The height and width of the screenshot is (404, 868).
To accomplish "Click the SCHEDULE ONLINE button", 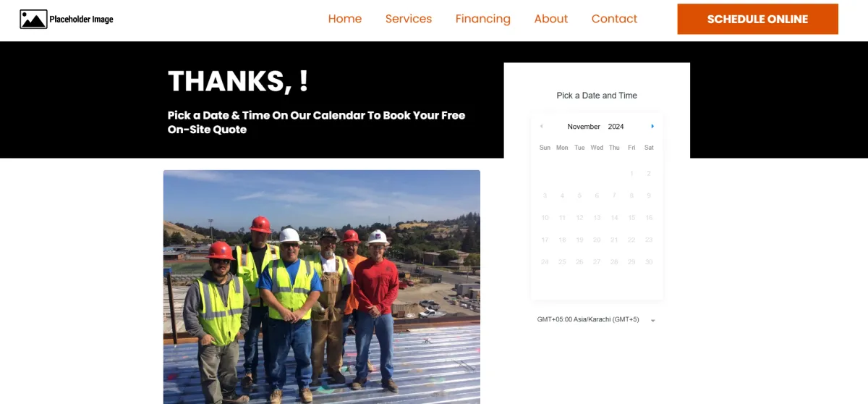I will 757,19.
